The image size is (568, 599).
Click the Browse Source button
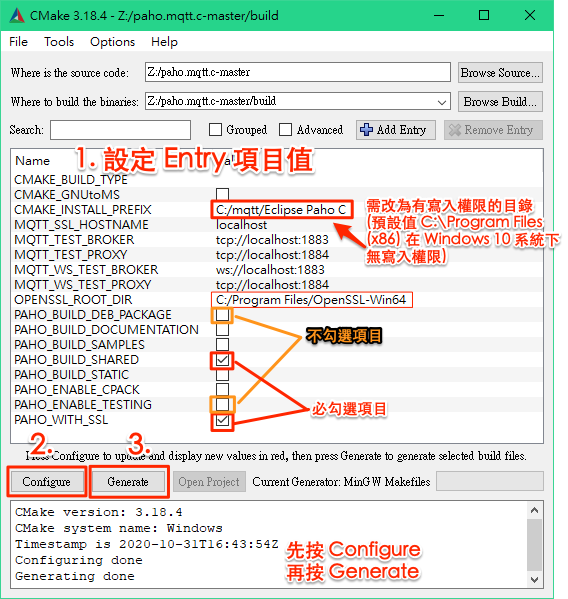pyautogui.click(x=500, y=73)
